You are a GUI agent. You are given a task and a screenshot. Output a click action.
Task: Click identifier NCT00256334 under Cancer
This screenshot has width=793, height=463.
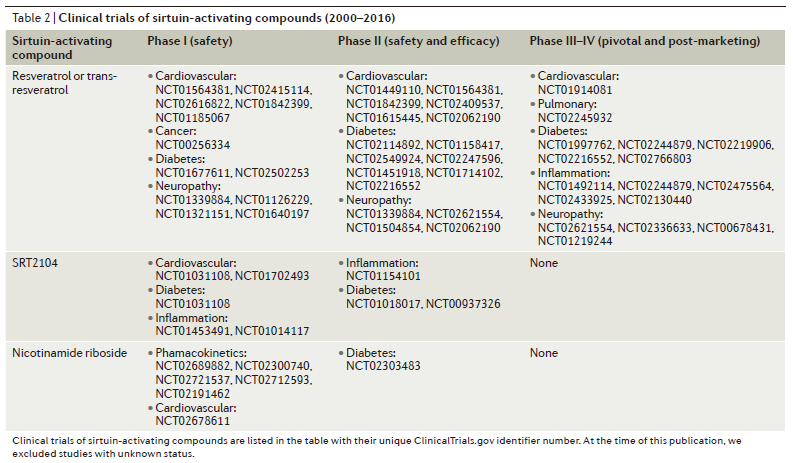[193, 145]
